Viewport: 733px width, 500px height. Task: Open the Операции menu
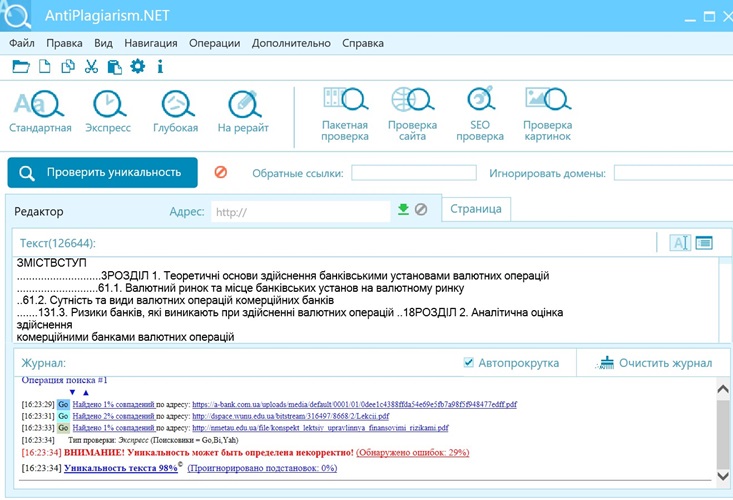[215, 43]
